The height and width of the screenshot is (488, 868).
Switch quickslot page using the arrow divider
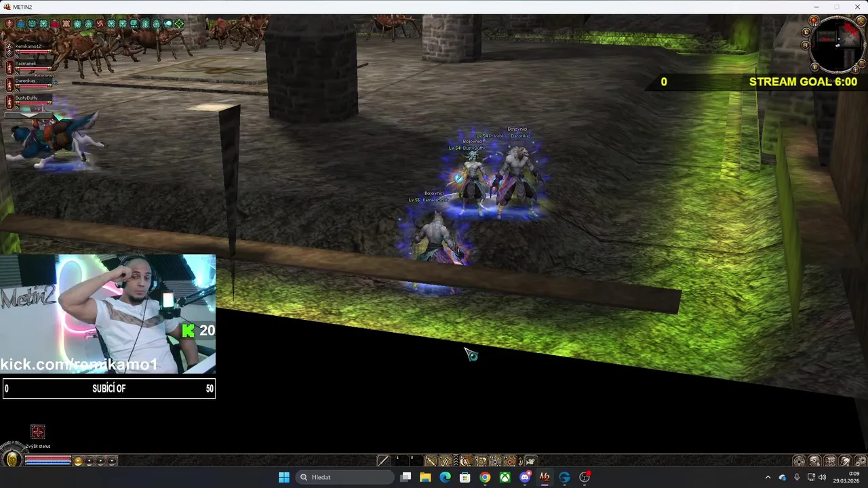pyautogui.click(x=456, y=461)
